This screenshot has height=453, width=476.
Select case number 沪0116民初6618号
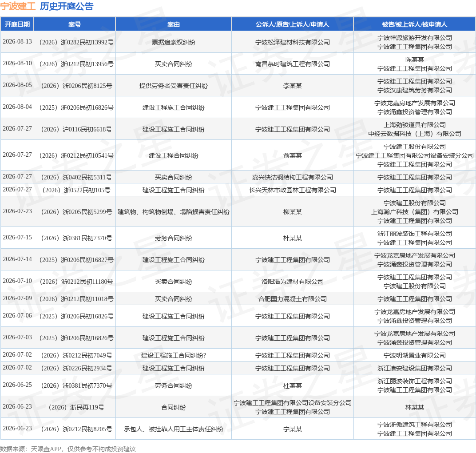pos(76,129)
